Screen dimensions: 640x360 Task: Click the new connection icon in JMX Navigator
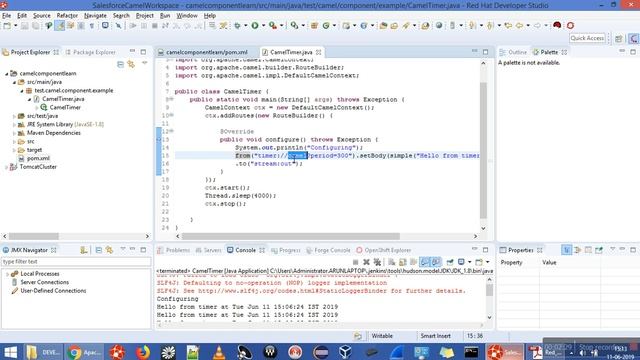click(84, 250)
